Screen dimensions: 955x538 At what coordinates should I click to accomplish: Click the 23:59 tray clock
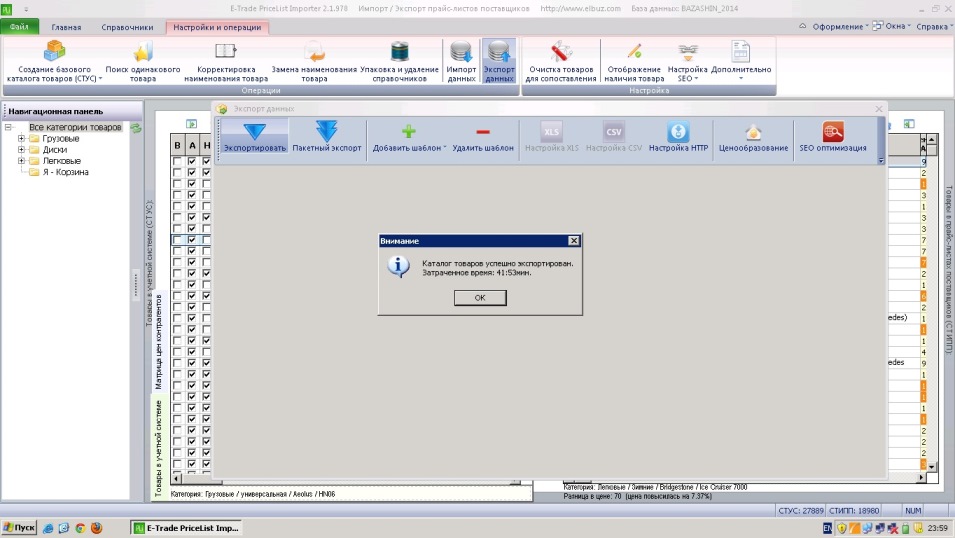point(938,528)
